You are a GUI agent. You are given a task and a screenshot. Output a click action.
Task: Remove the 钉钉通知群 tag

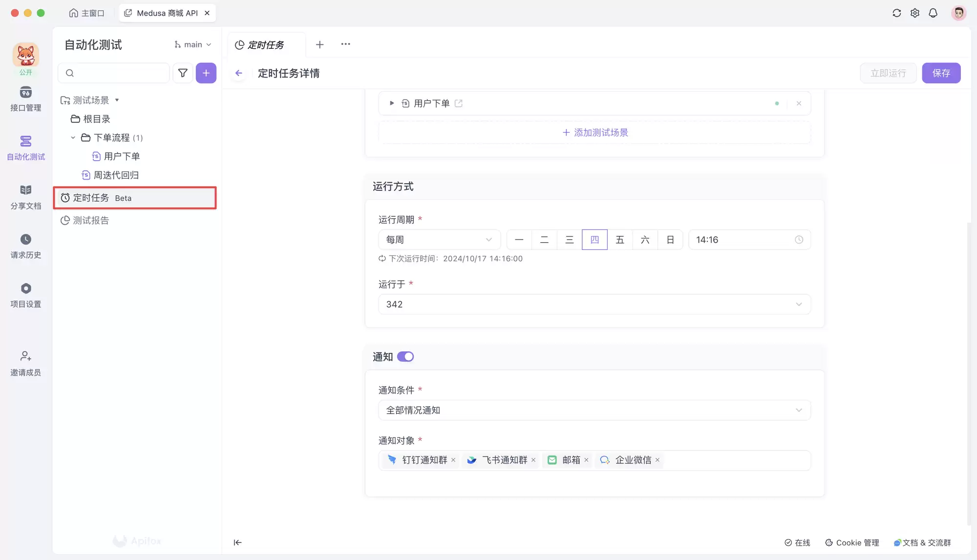click(453, 460)
